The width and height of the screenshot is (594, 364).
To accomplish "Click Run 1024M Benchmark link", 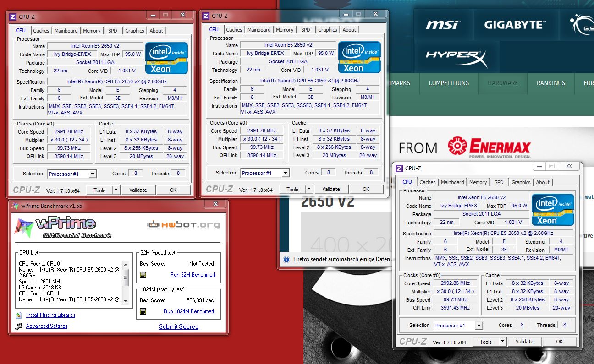I will click(189, 311).
